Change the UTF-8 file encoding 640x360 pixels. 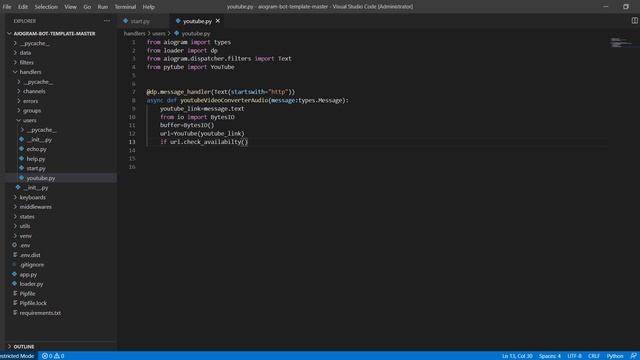coord(574,356)
